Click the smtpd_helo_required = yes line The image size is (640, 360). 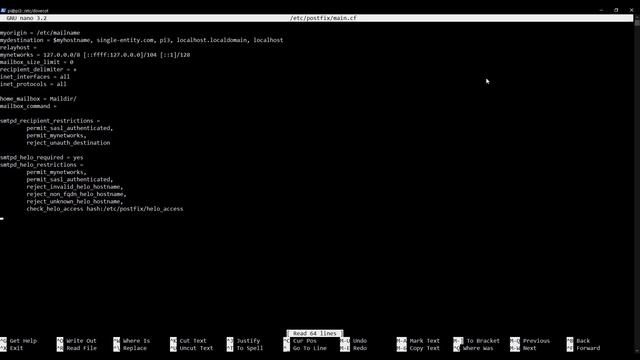coord(42,158)
